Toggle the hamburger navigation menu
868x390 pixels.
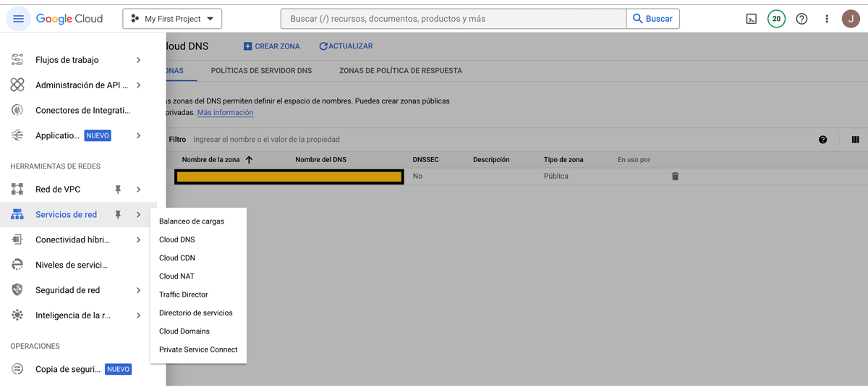tap(18, 19)
